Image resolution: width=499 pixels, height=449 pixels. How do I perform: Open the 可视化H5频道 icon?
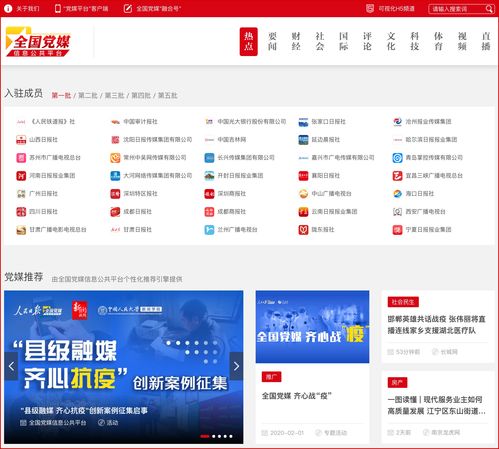click(370, 8)
